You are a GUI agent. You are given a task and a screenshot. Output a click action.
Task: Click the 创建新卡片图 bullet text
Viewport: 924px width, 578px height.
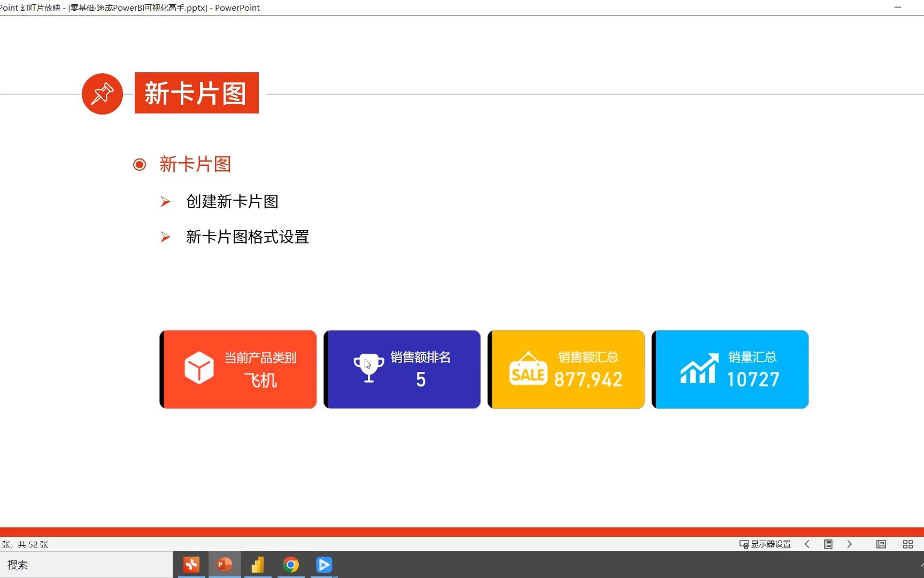tap(232, 202)
